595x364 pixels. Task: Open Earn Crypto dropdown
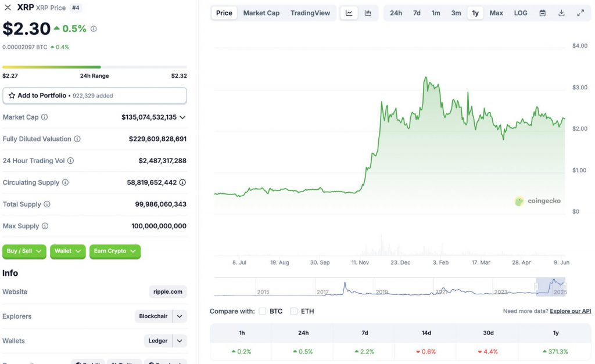tap(115, 251)
